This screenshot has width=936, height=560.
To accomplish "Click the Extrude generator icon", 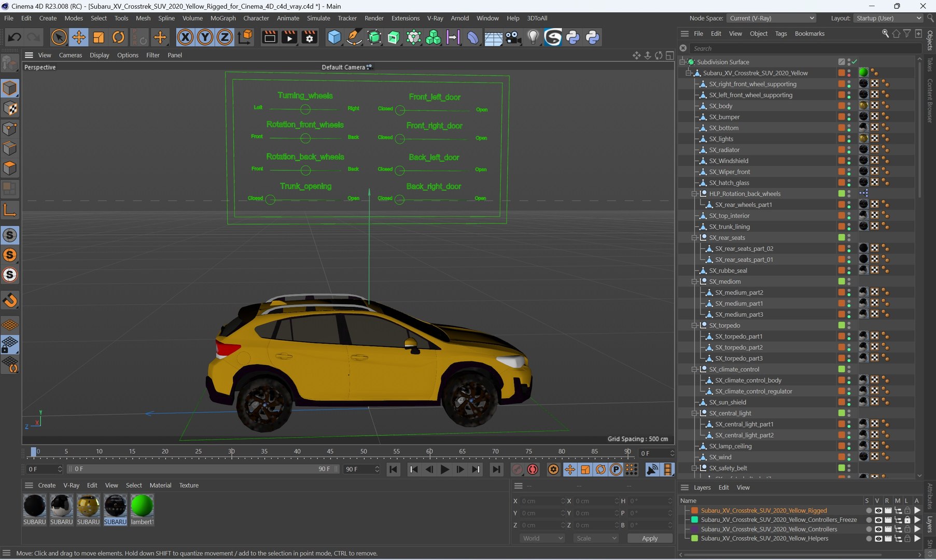I will click(394, 37).
